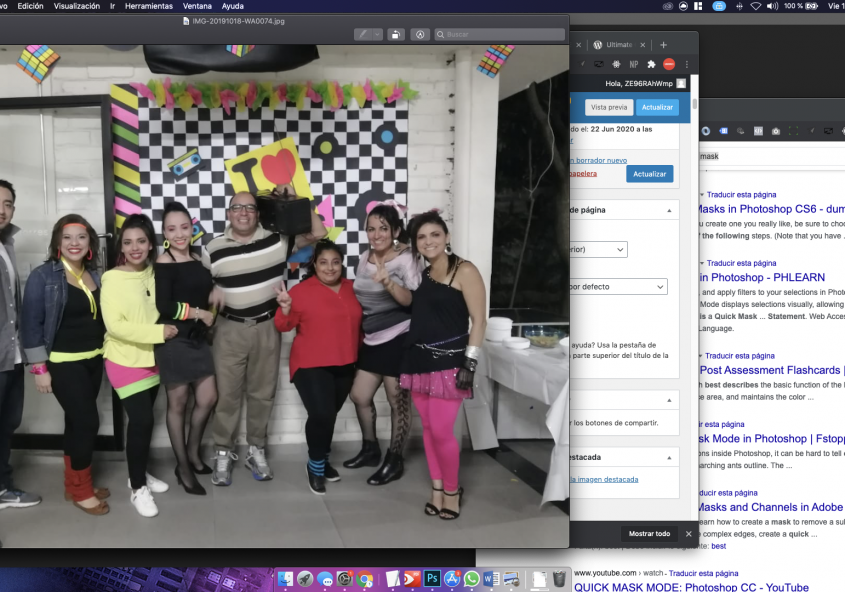845x592 pixels.
Task: Click the blue circle extension icon in back browser
Action: tap(706, 131)
